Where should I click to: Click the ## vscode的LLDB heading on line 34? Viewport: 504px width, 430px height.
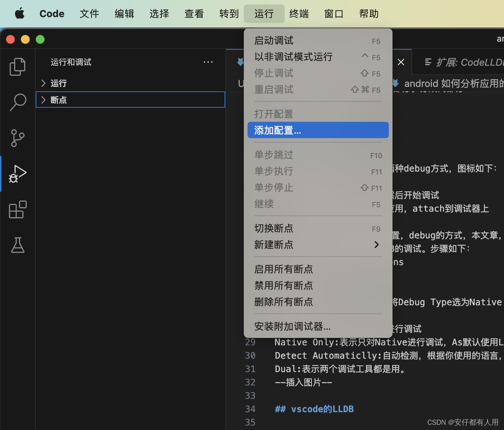pos(314,409)
